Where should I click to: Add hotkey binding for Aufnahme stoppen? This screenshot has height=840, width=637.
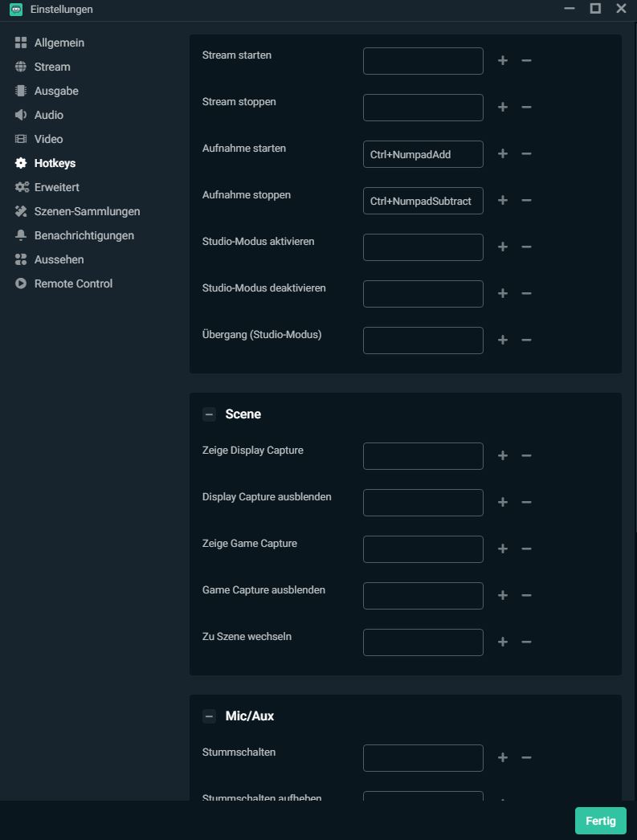pos(503,200)
